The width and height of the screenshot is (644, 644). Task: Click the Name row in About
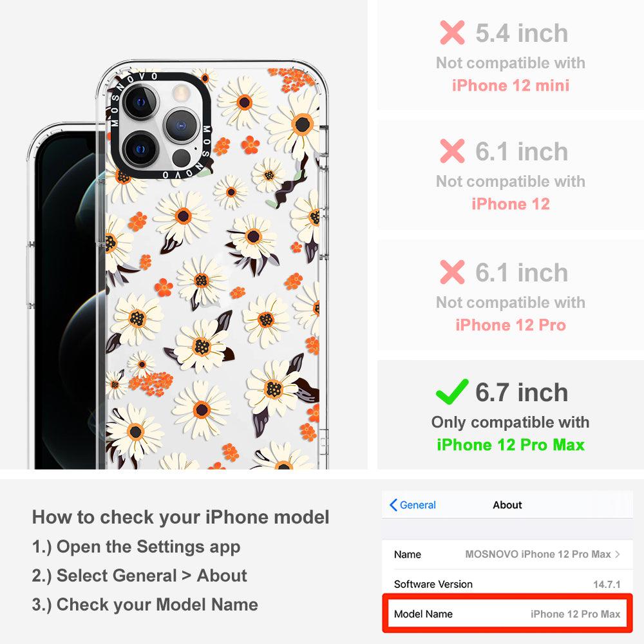click(507, 554)
